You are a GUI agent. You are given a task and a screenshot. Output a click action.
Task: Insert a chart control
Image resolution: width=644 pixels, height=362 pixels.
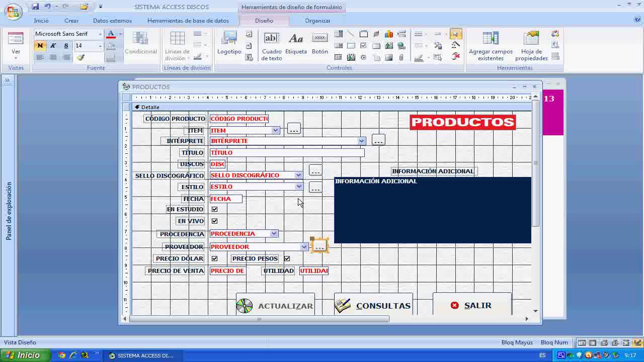(x=389, y=34)
